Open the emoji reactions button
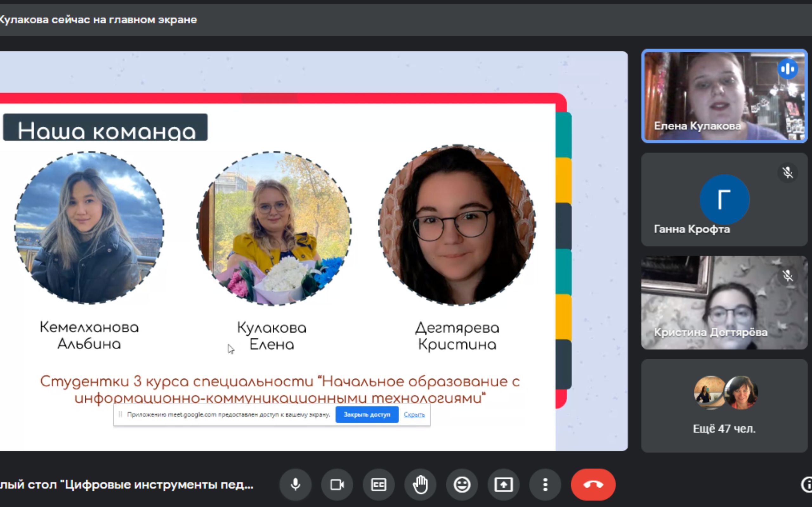This screenshot has width=812, height=507. 462,485
